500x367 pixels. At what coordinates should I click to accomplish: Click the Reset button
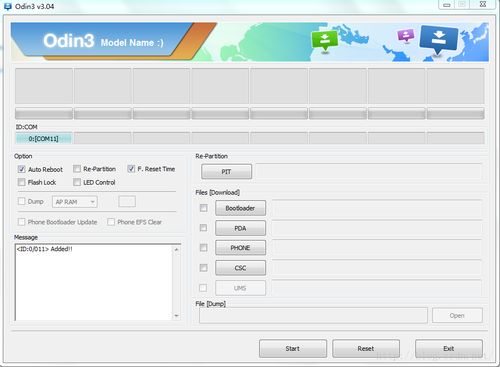(366, 348)
